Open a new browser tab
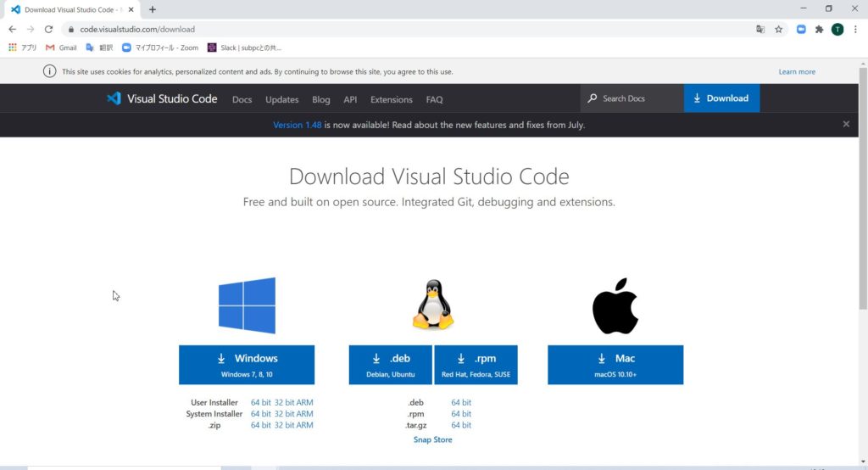Image resolution: width=868 pixels, height=470 pixels. coord(153,9)
